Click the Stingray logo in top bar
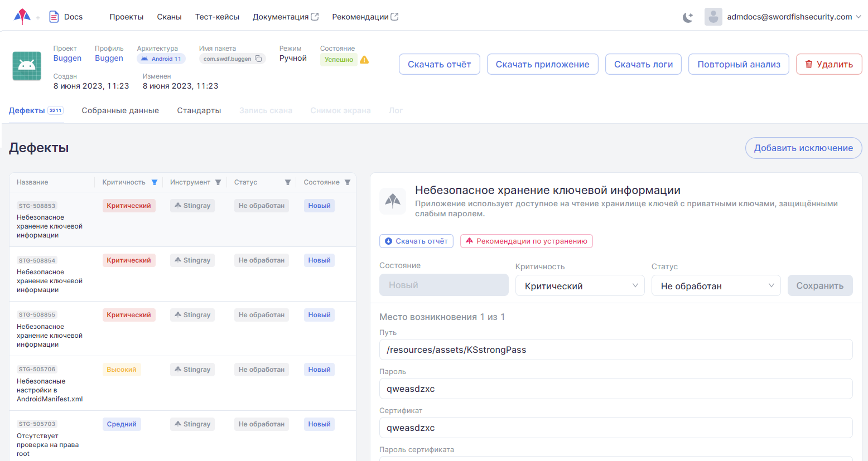 tap(22, 17)
